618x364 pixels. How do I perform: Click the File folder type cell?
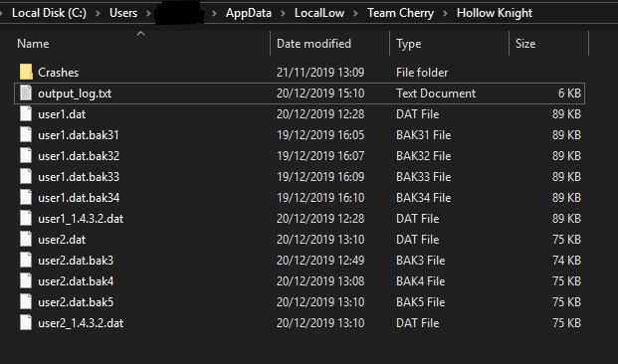point(422,73)
